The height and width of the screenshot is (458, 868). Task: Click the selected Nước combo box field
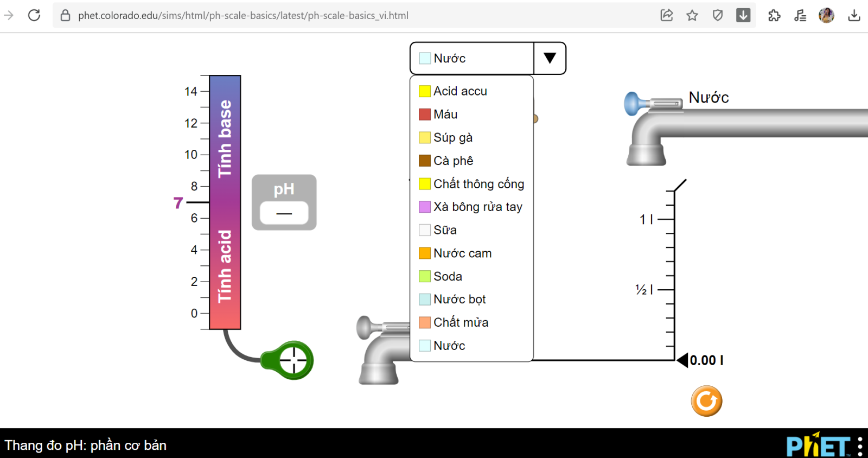472,58
